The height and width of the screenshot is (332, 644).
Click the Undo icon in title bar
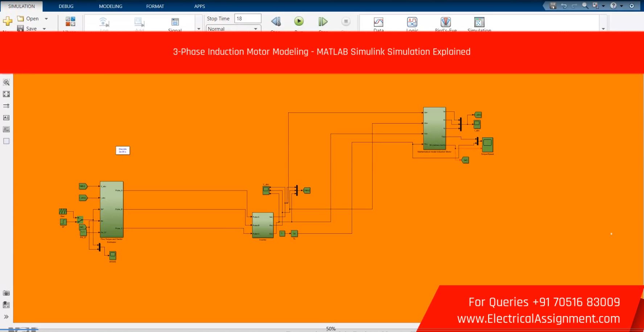coord(564,6)
